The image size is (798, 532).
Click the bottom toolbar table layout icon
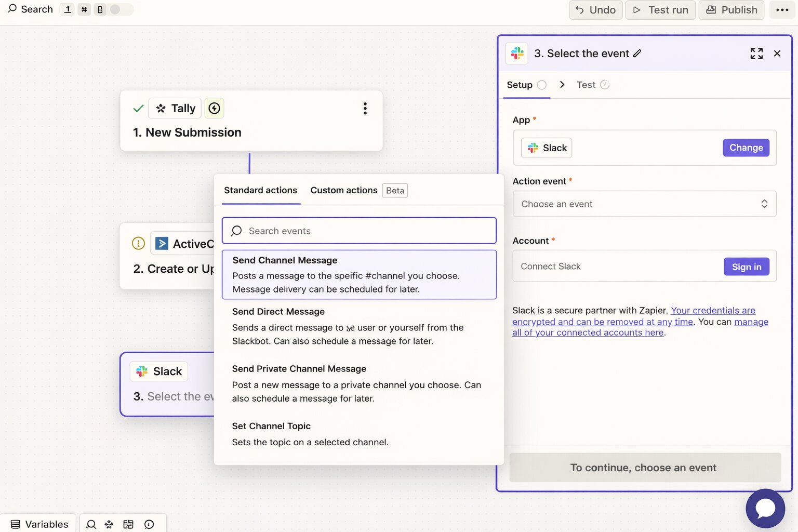click(128, 524)
